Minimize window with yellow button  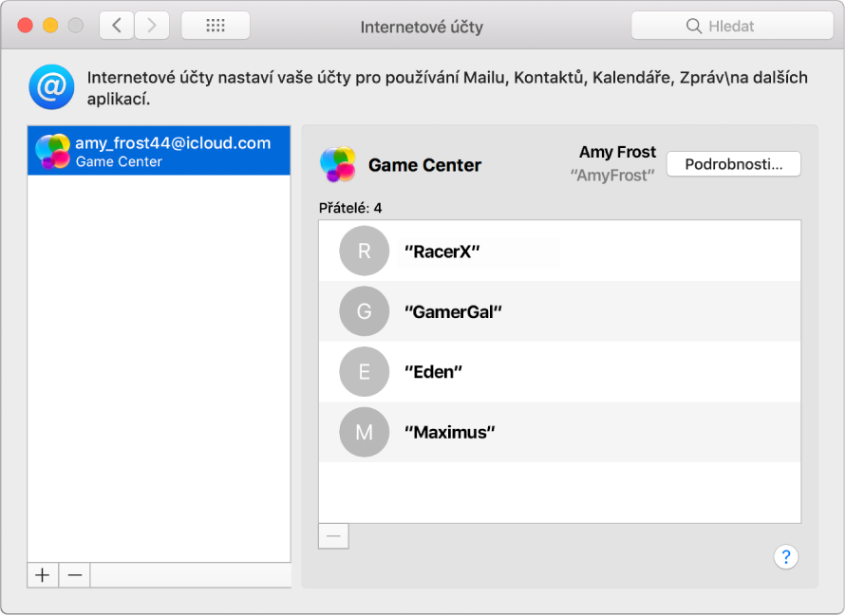[50, 26]
